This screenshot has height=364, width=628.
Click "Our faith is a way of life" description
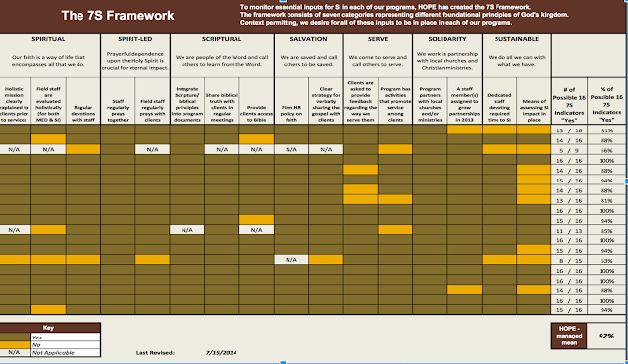[x=48, y=61]
